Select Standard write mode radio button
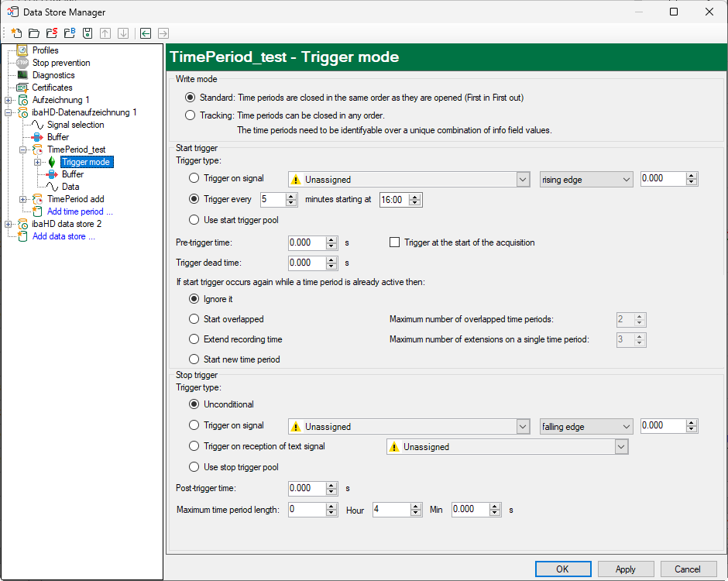The image size is (728, 581). 190,98
